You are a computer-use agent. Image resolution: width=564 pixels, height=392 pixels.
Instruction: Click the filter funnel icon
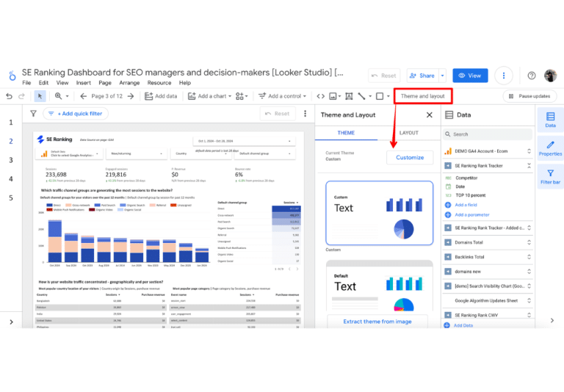pos(34,114)
